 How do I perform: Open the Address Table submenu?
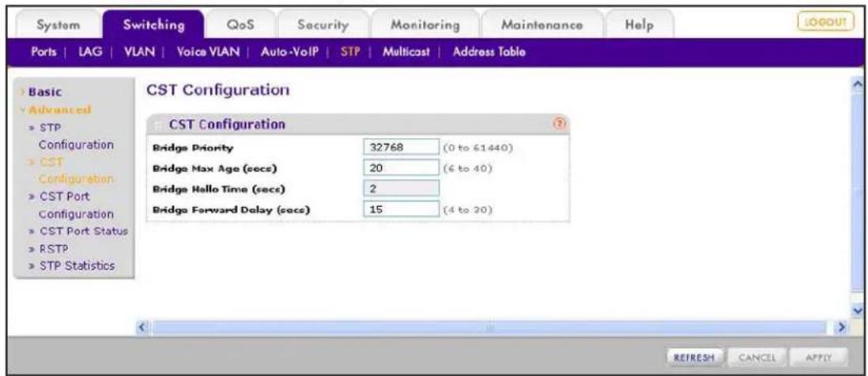pos(489,52)
